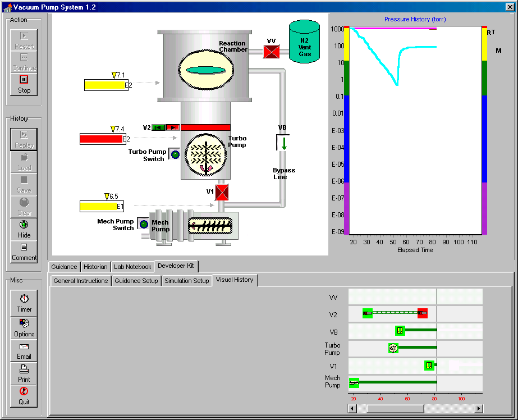
Task: Close the Vacuum Pump System window
Action: coord(510,7)
